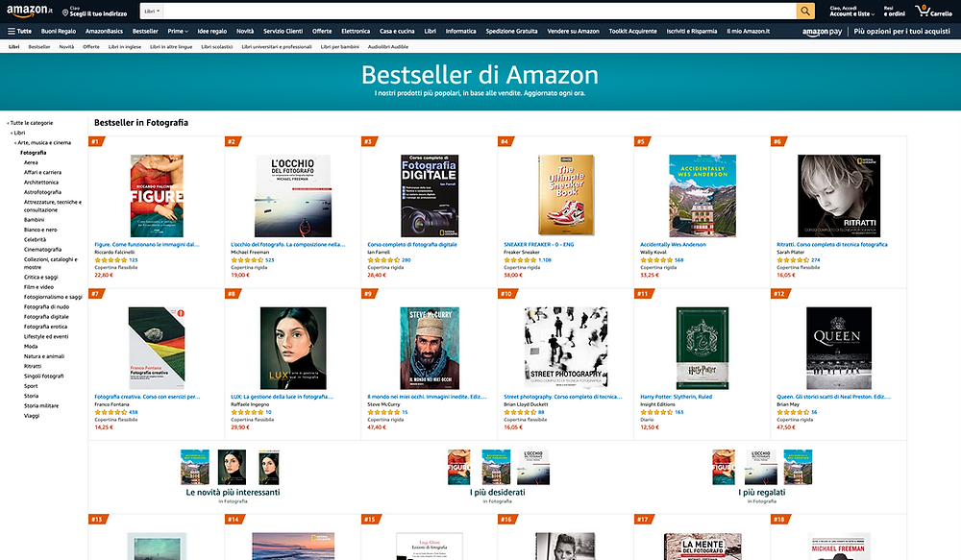Open Bestseller in the top navigation
The width and height of the screenshot is (961, 560).
(145, 32)
